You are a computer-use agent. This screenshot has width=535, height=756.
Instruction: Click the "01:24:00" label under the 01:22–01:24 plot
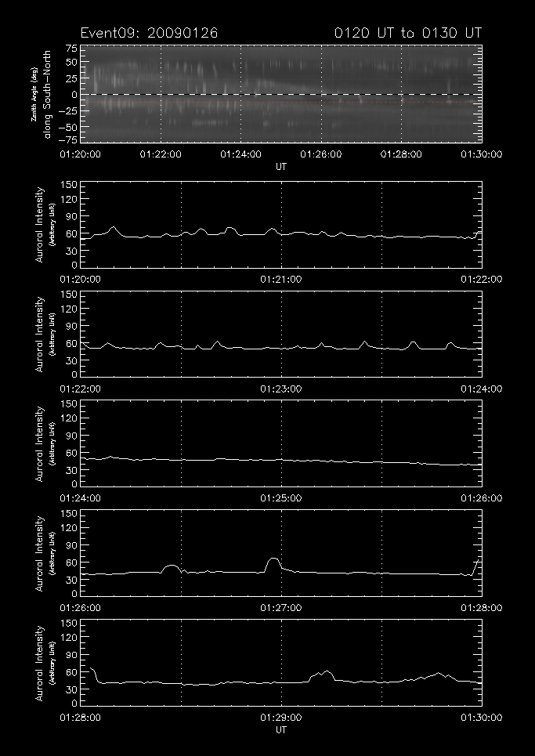click(x=482, y=389)
